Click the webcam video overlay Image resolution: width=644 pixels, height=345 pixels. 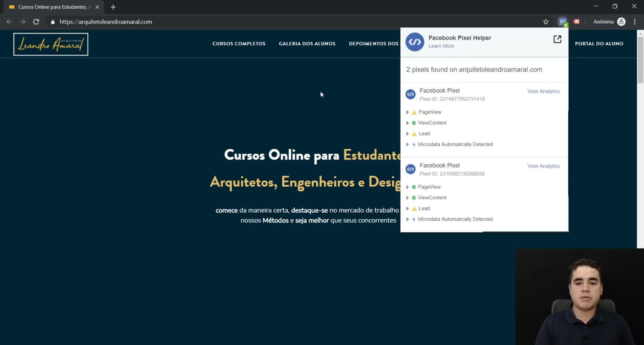click(x=580, y=297)
